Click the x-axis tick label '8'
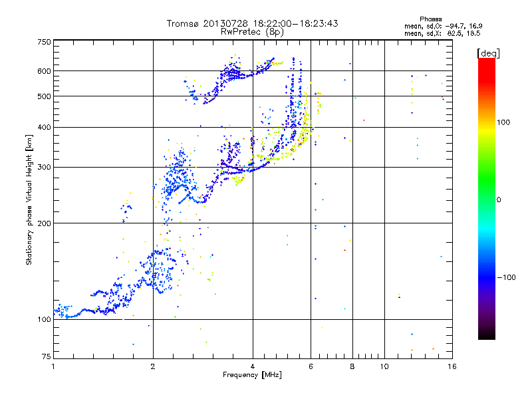This screenshot has width=532, height=399. 352,366
